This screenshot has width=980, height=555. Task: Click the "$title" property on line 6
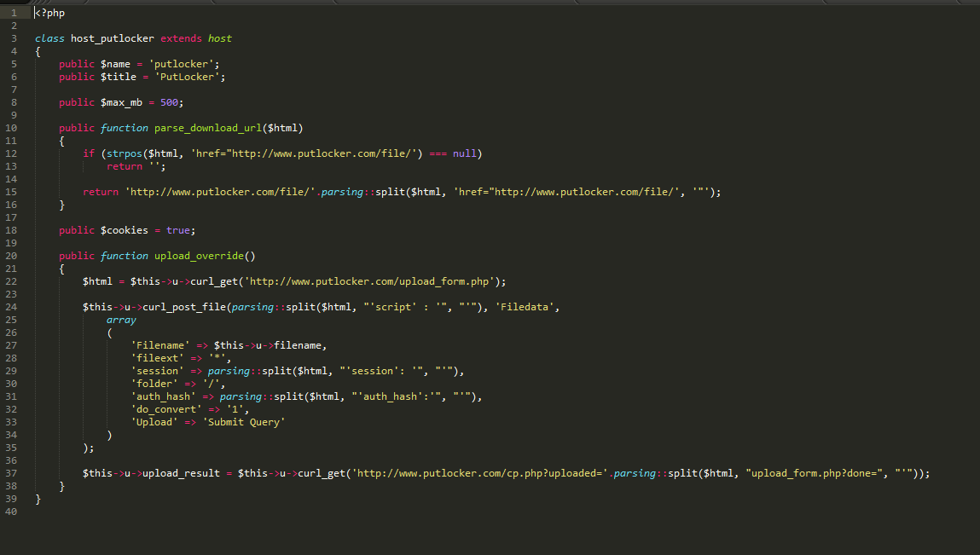coord(118,77)
